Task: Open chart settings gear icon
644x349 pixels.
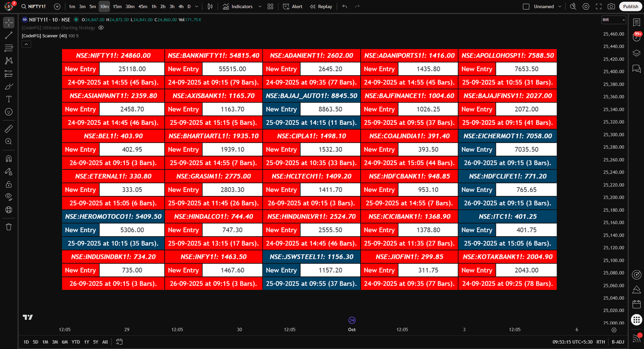Action: (586, 6)
